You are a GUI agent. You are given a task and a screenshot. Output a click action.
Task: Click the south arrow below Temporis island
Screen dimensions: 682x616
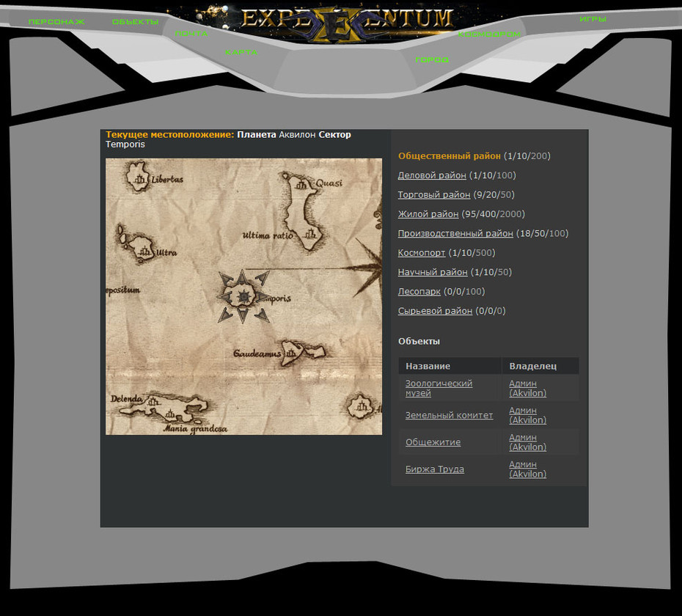pyautogui.click(x=243, y=316)
